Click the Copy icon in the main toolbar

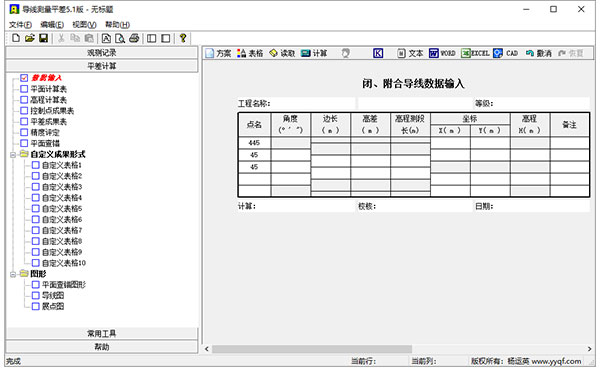click(x=75, y=38)
